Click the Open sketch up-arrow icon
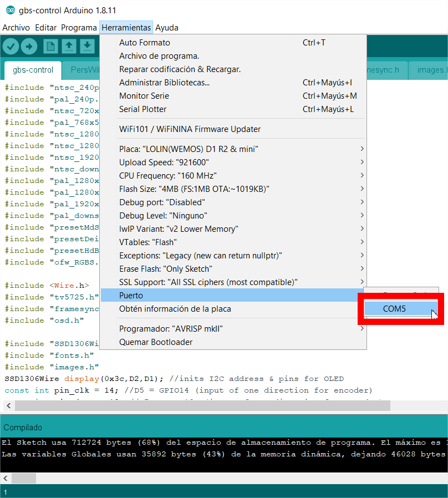448x498 pixels. [x=69, y=47]
